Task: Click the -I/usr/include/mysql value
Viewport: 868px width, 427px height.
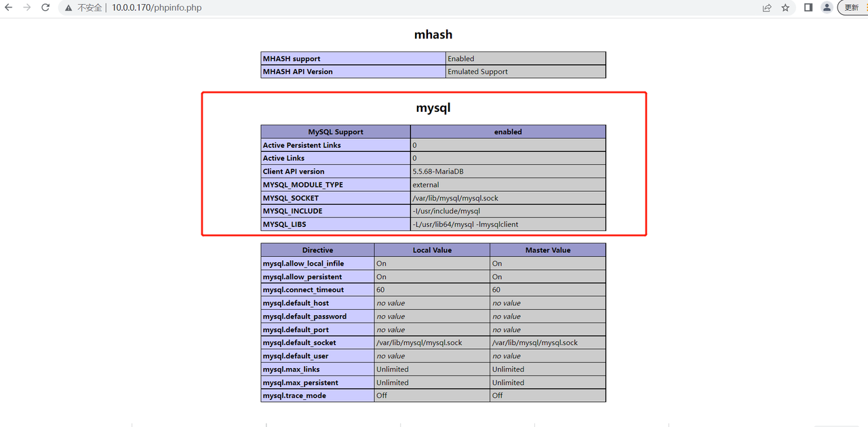Action: (446, 211)
